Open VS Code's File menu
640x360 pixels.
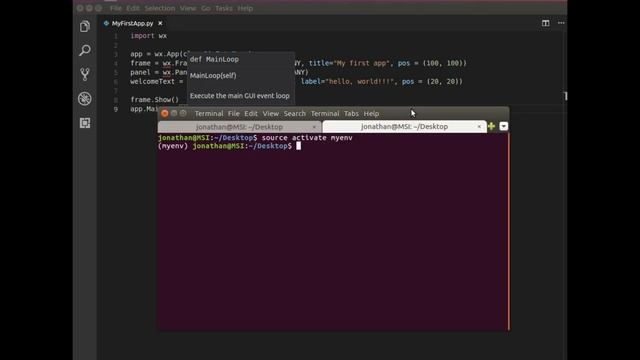116,8
